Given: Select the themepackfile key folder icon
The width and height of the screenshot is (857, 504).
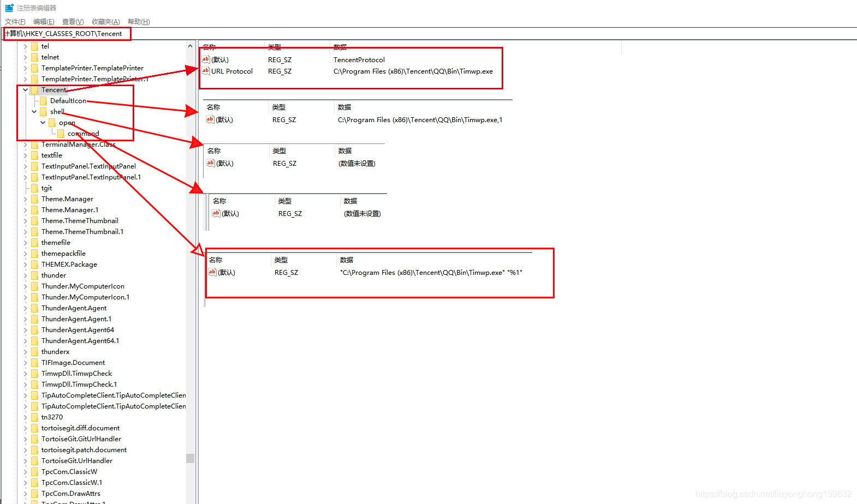Looking at the screenshot, I should (35, 254).
